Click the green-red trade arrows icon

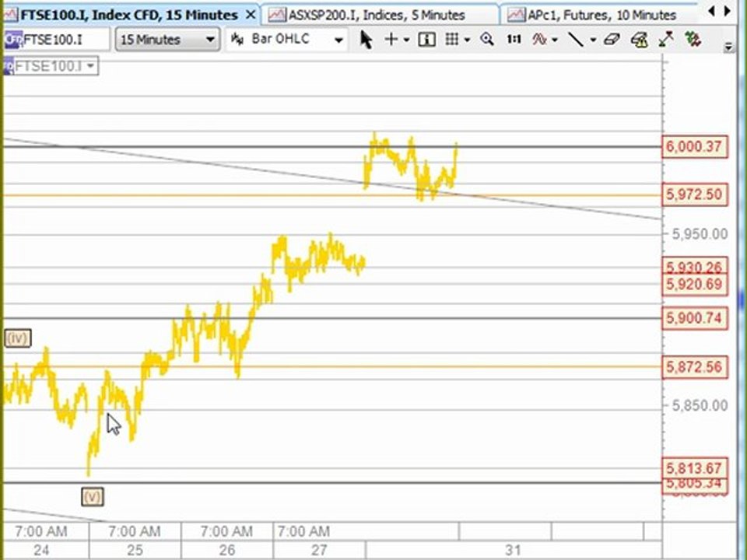[693, 40]
